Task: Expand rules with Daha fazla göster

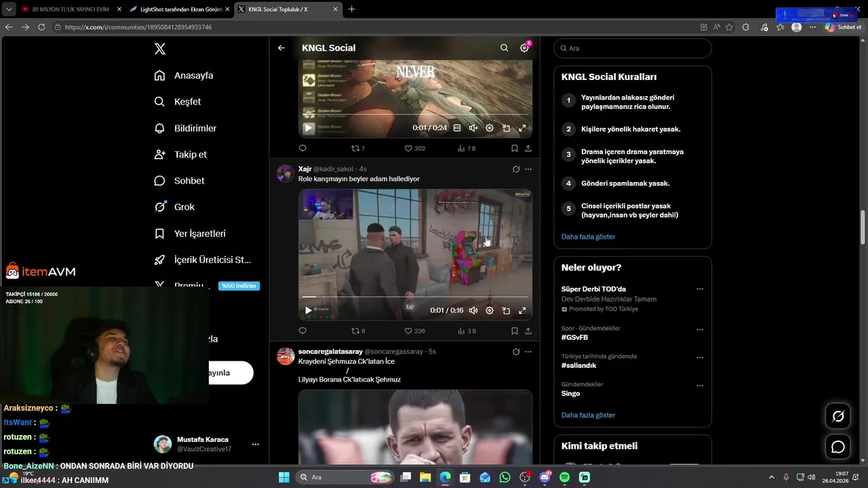Action: click(588, 237)
